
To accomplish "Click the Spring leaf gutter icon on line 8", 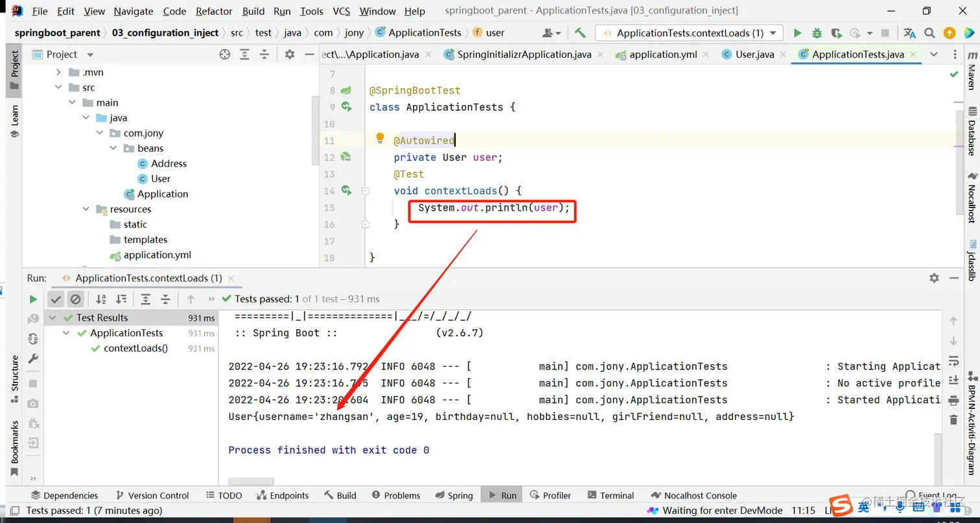I will 346,91.
